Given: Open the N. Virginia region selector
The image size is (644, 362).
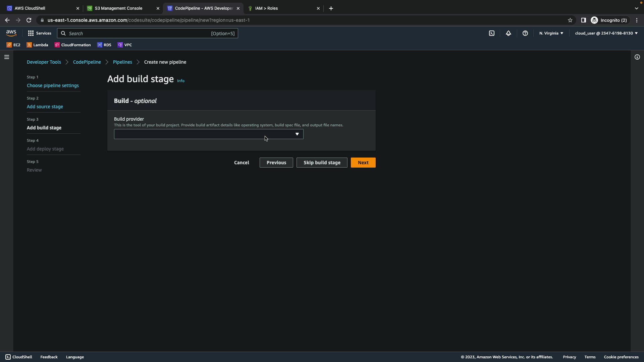Looking at the screenshot, I should point(551,33).
